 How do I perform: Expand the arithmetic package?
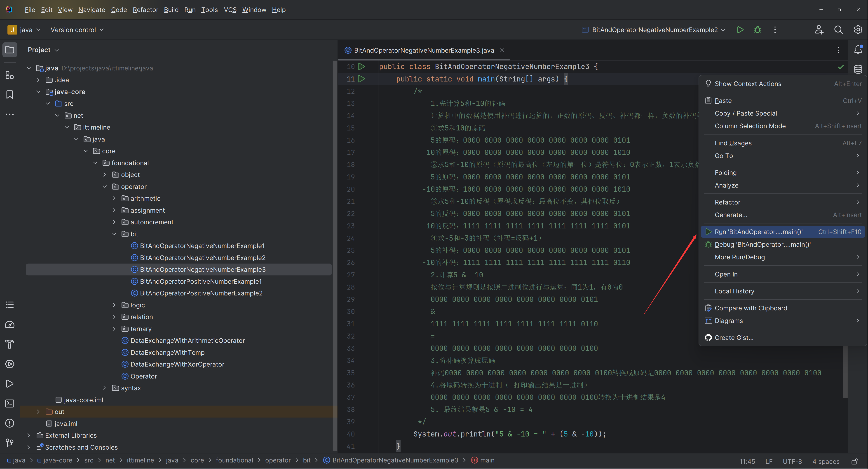click(x=114, y=198)
